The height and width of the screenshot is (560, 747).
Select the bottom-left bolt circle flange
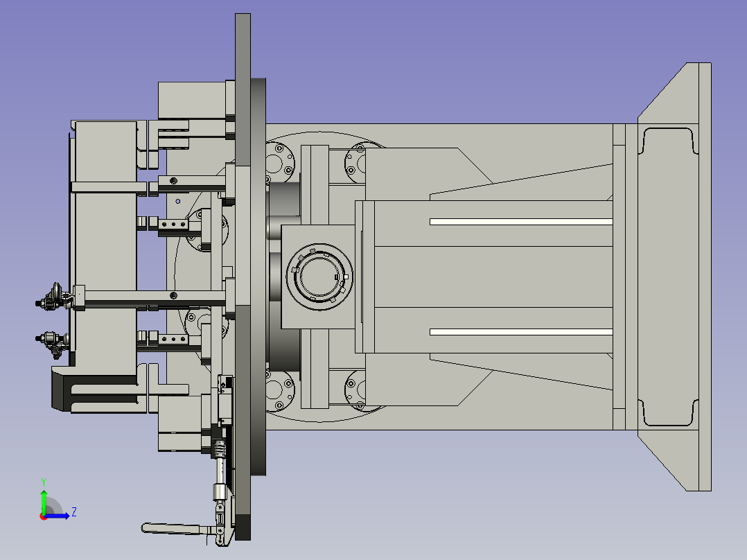(x=280, y=392)
